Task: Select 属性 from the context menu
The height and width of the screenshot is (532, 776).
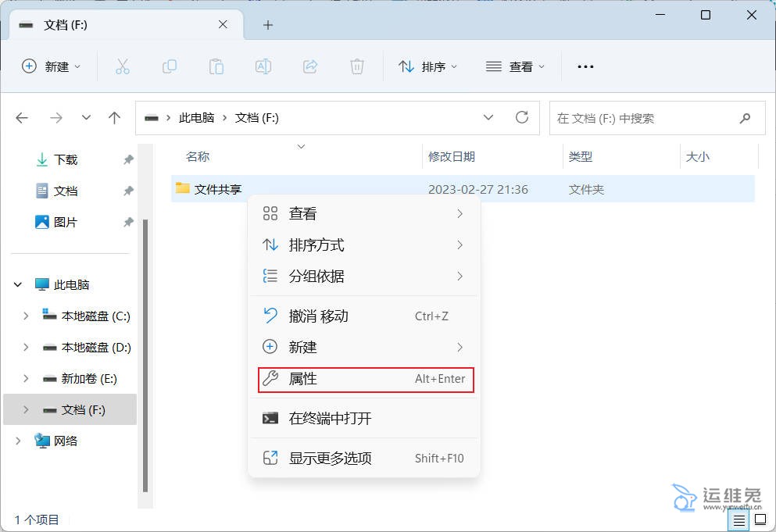Action: [304, 379]
